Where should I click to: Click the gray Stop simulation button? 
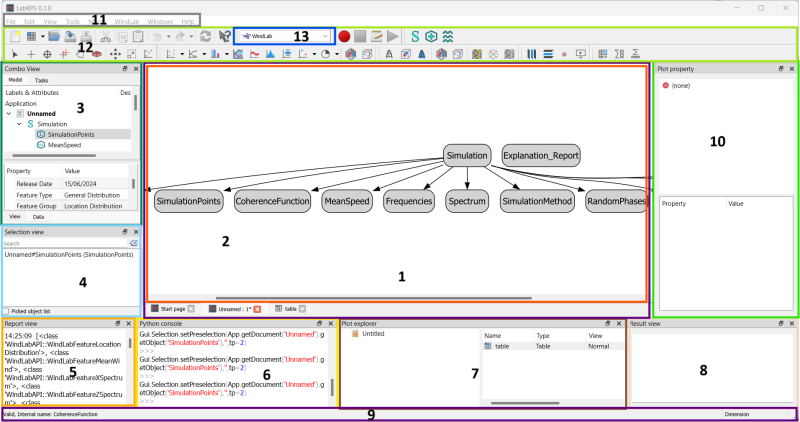(x=360, y=36)
